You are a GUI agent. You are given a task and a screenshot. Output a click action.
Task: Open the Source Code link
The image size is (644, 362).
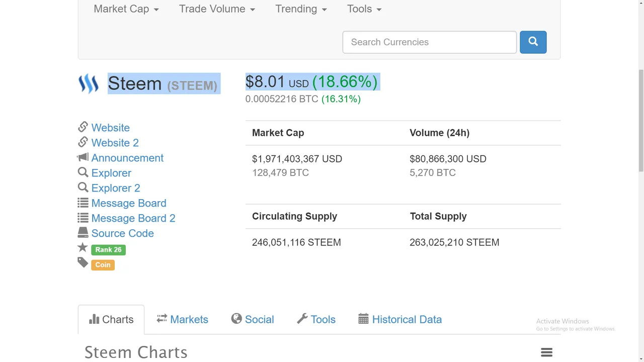pos(123,233)
